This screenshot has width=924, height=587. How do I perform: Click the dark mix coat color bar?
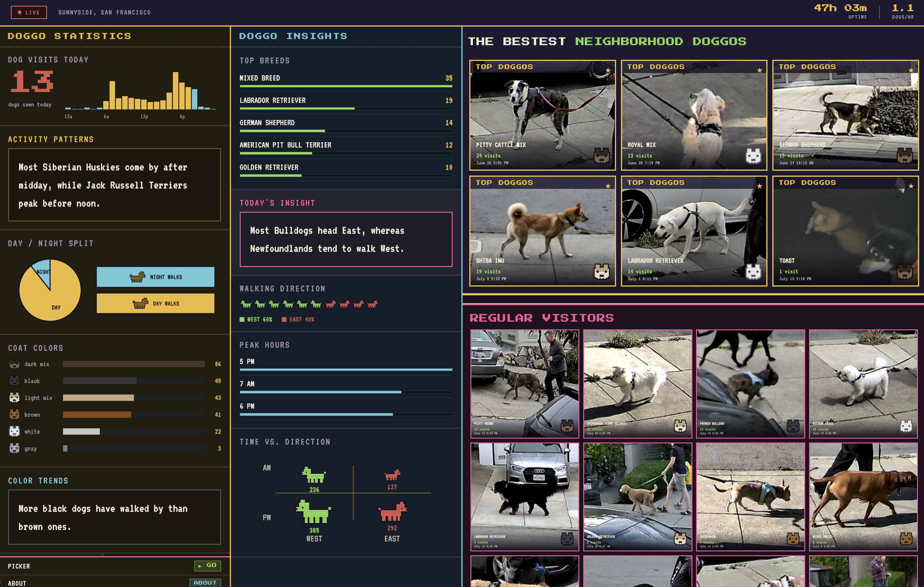[x=133, y=364]
